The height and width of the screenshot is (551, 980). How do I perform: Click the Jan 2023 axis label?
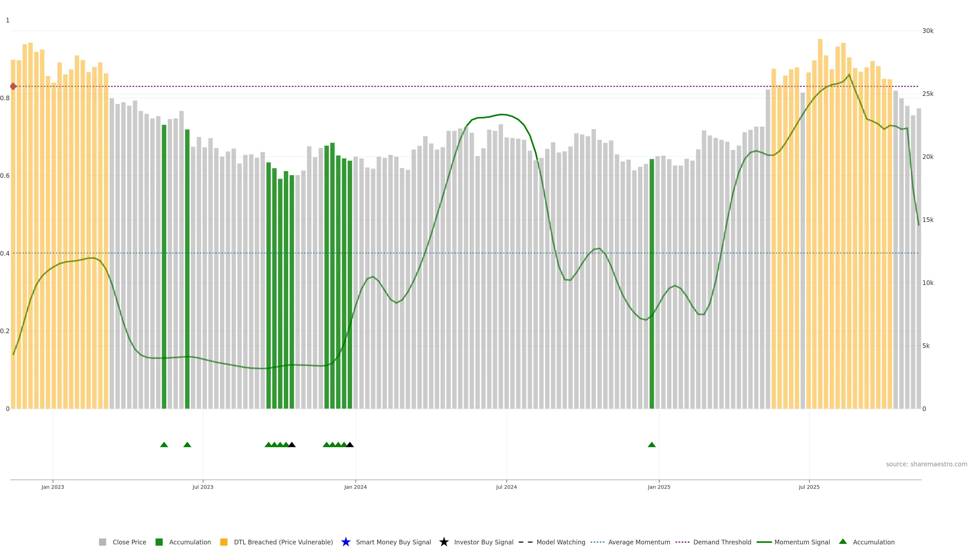click(53, 487)
